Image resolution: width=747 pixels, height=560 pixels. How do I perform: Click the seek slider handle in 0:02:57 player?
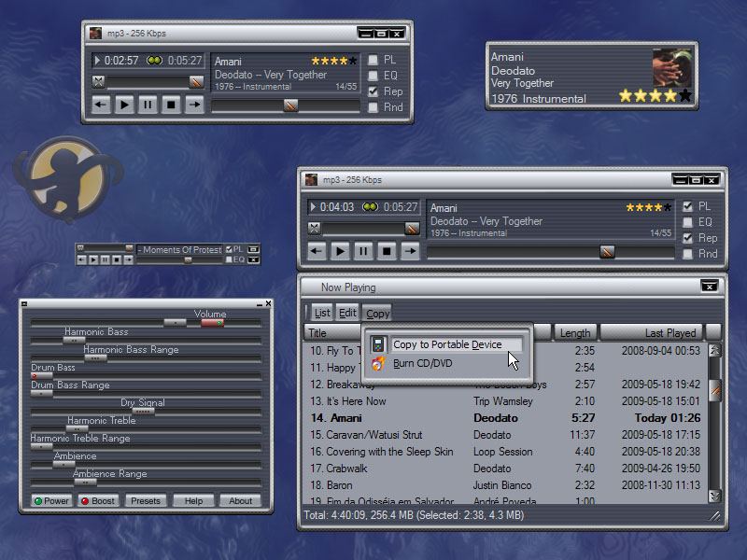click(290, 105)
